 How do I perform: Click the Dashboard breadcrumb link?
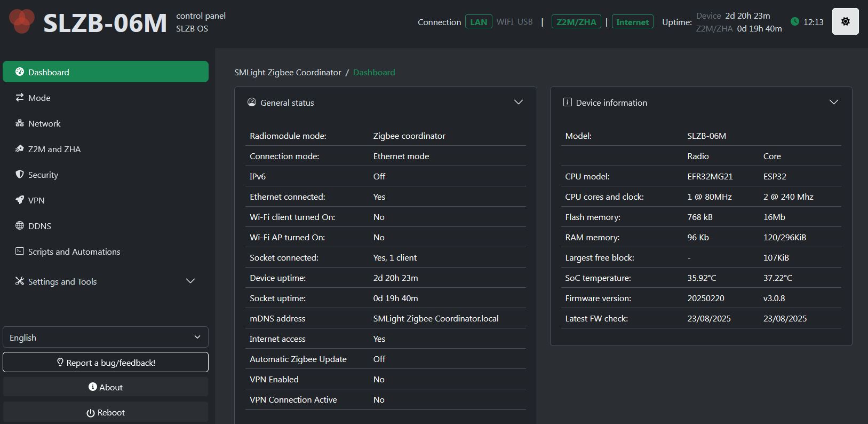(x=373, y=72)
